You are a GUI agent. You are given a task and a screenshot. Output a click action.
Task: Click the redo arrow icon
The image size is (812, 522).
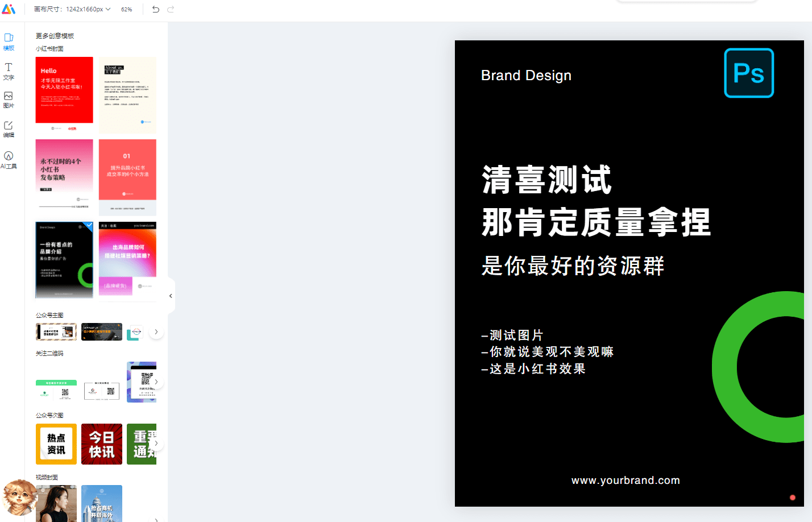pos(170,9)
